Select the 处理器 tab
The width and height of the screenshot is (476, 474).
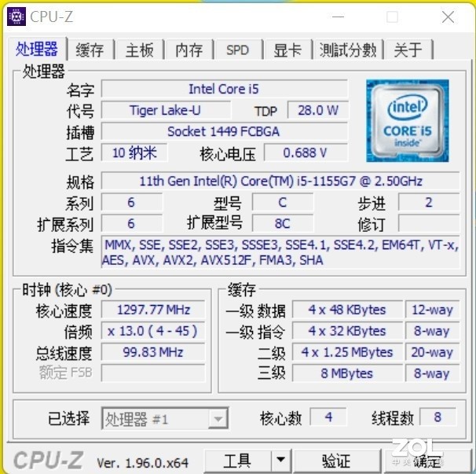pos(37,49)
